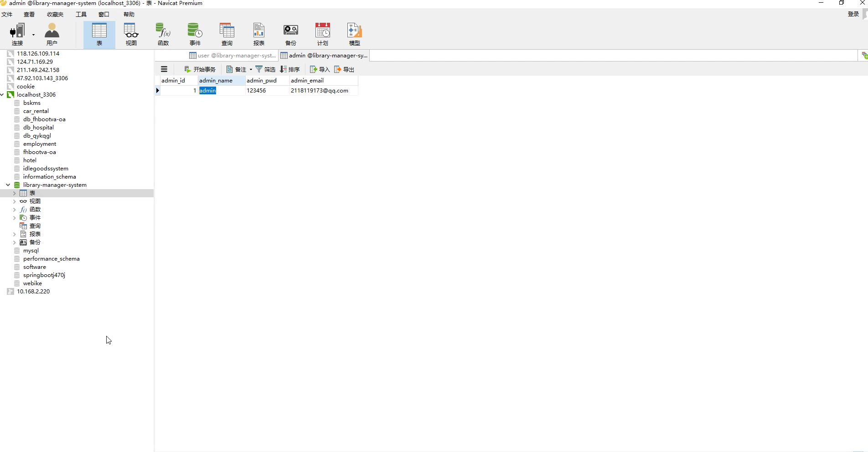Click admin_email column header

click(324, 81)
